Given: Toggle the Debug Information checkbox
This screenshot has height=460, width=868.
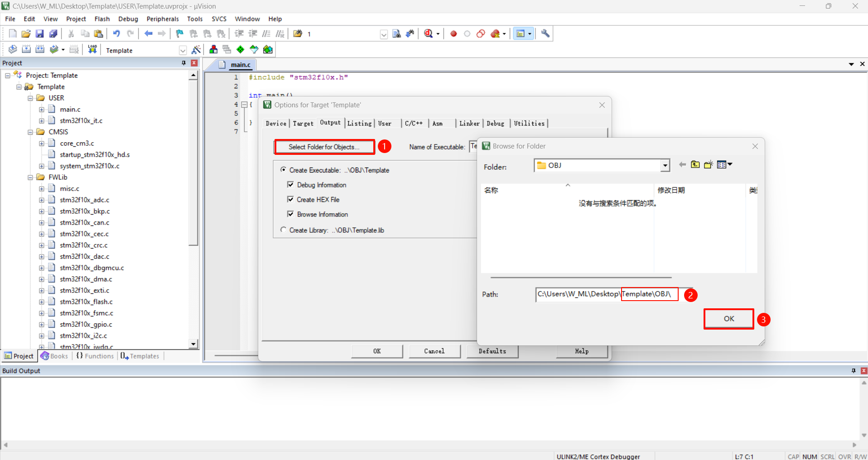Looking at the screenshot, I should point(290,184).
